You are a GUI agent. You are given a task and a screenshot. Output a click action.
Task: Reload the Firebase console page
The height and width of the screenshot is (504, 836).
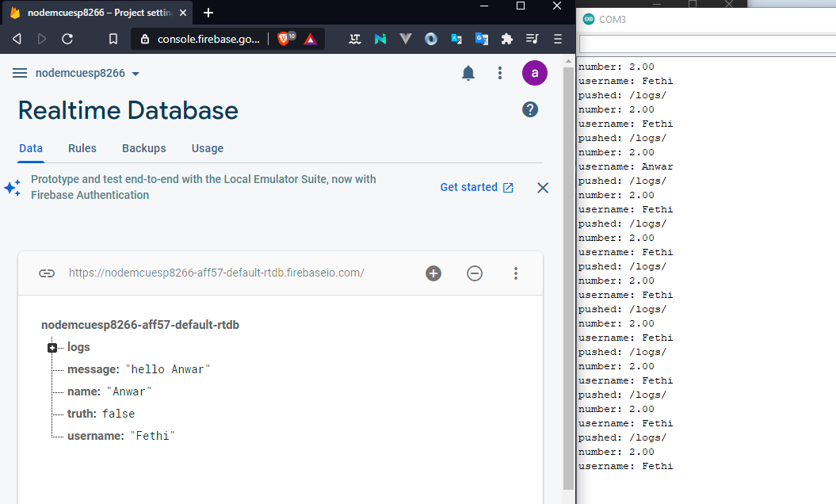[67, 39]
